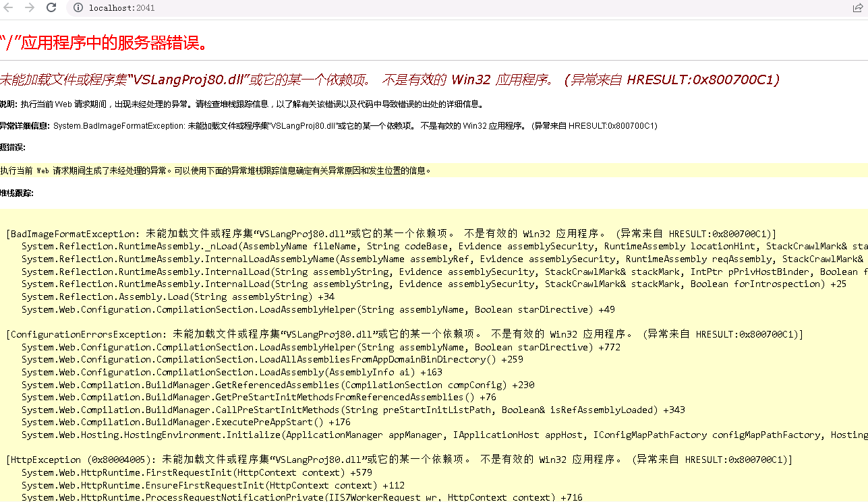Click the 堆栈跟踪 stack trace label

16,193
